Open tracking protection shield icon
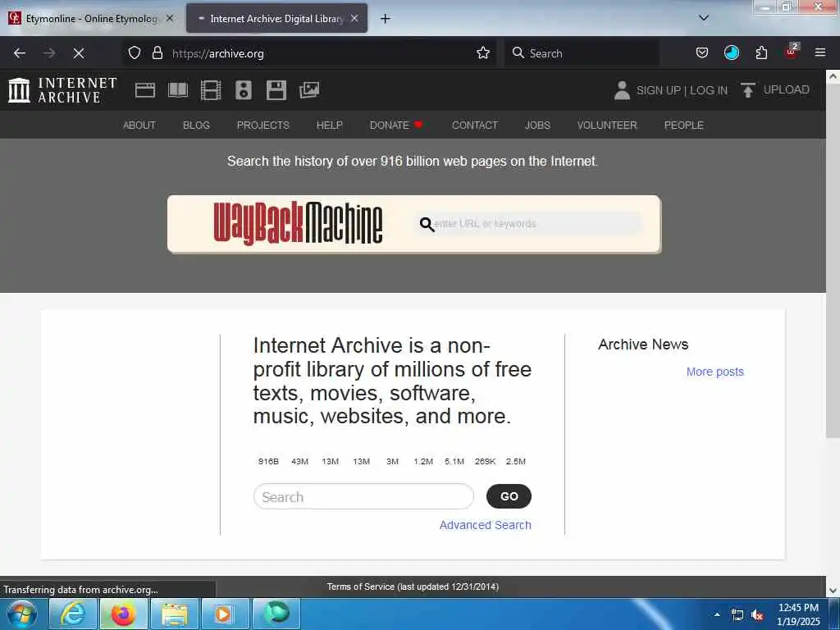 coord(135,53)
